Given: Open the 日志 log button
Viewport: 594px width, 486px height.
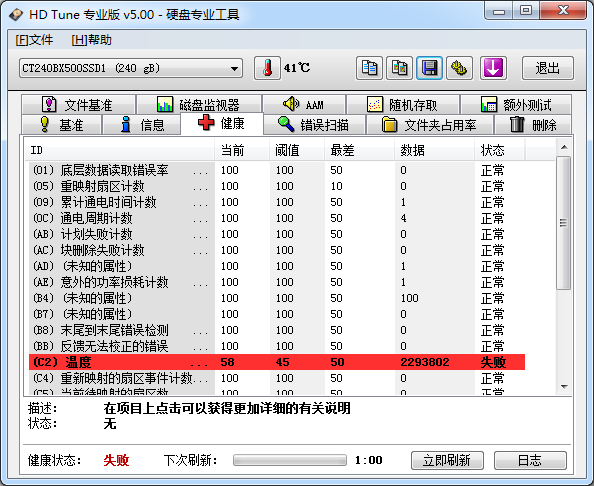Looking at the screenshot, I should click(x=530, y=460).
